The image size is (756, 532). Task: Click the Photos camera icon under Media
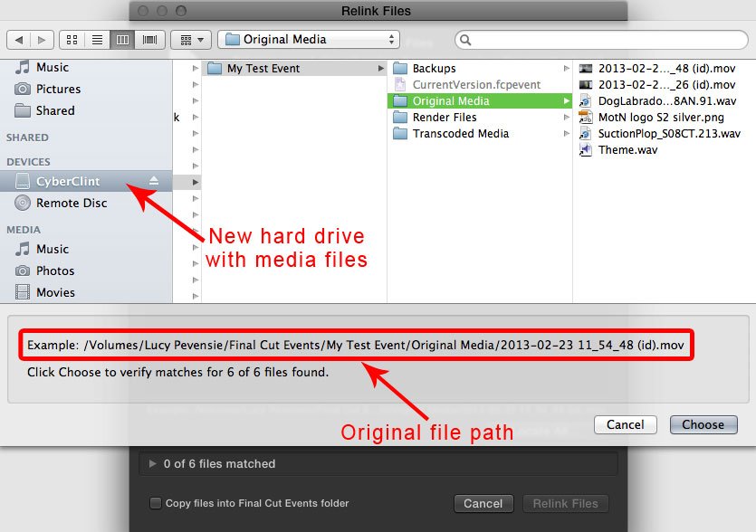22,271
